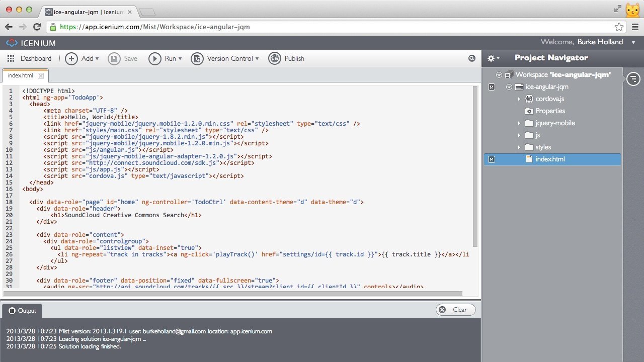This screenshot has height=362, width=644.
Task: Bookmark this page with star icon
Action: [619, 27]
